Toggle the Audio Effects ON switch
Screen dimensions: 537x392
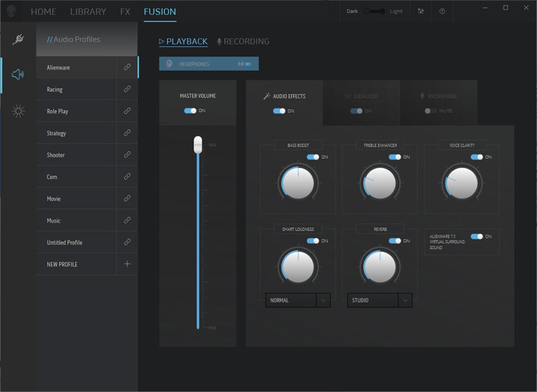click(279, 111)
